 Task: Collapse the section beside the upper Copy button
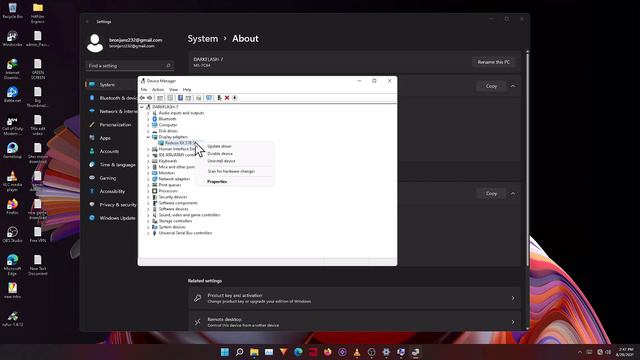pyautogui.click(x=513, y=86)
